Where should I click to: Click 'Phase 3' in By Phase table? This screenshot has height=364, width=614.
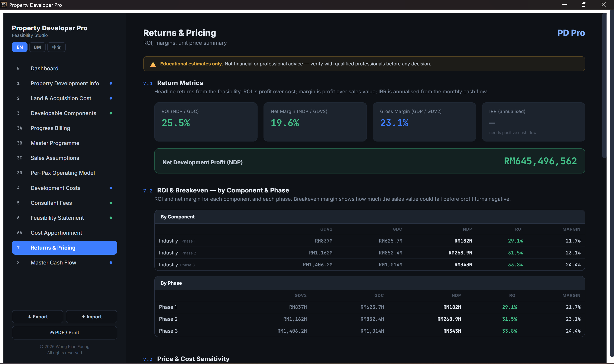tap(168, 331)
